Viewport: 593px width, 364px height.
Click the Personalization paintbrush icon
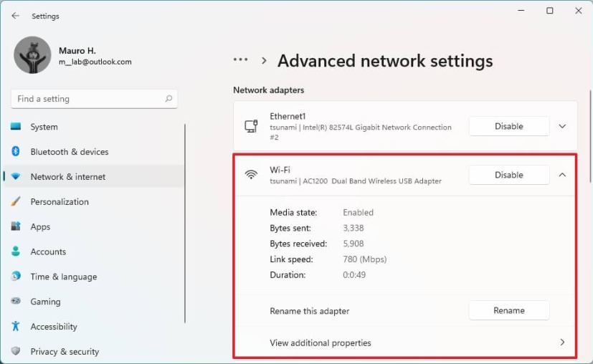click(16, 202)
